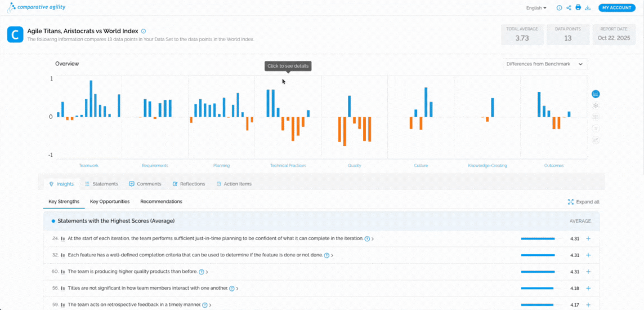
Task: Click Expand all
Action: pyautogui.click(x=584, y=202)
